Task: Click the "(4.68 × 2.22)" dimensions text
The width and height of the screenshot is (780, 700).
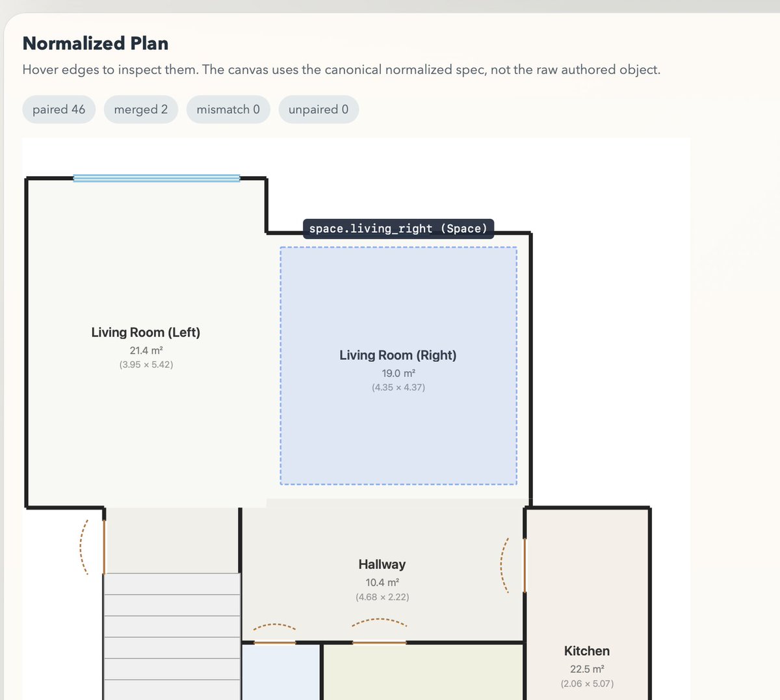Action: click(x=382, y=597)
